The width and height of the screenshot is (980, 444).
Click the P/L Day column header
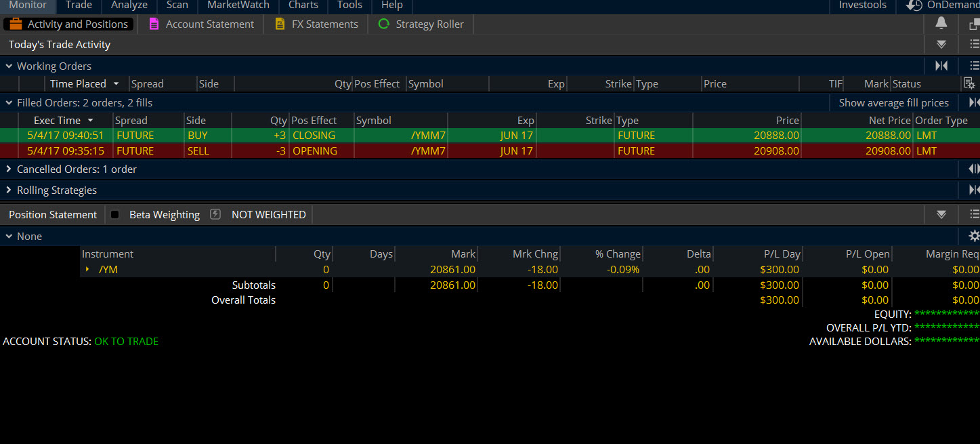(x=782, y=254)
